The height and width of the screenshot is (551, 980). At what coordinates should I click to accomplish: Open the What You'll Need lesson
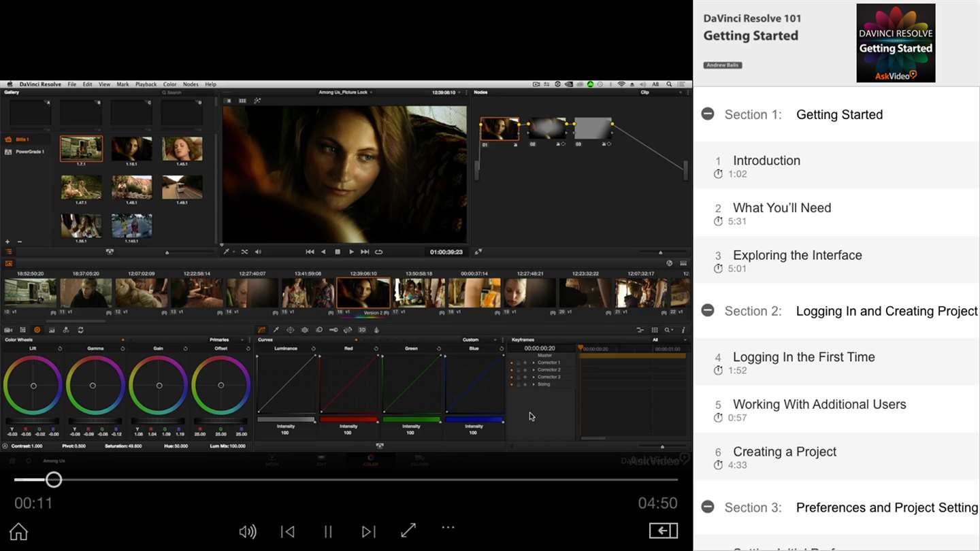(836, 213)
